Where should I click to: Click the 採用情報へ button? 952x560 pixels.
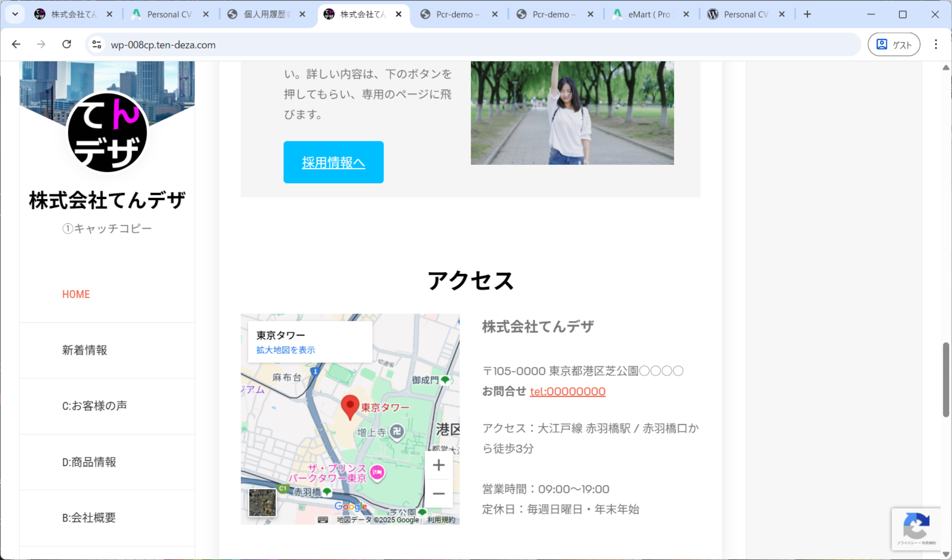[x=333, y=162]
